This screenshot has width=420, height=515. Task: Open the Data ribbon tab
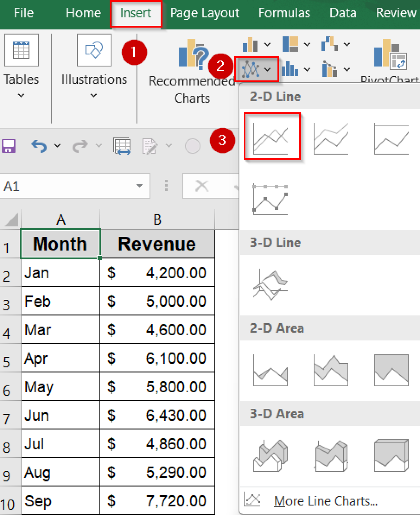[x=343, y=13]
